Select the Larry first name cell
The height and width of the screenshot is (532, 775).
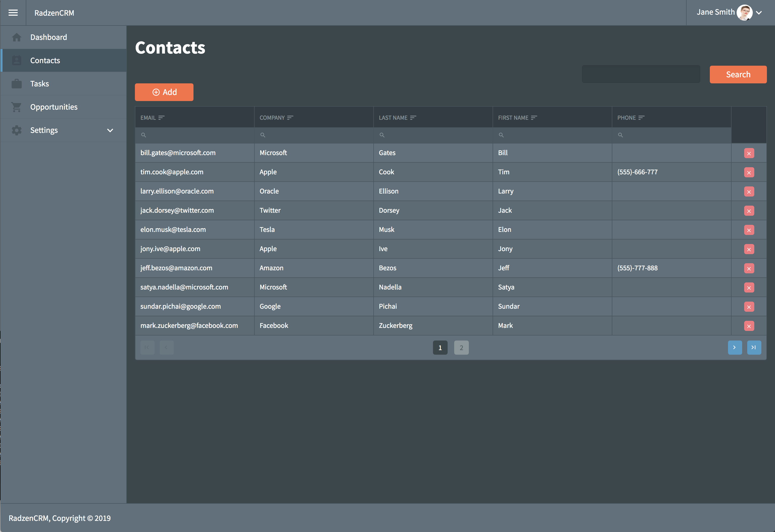click(x=552, y=191)
